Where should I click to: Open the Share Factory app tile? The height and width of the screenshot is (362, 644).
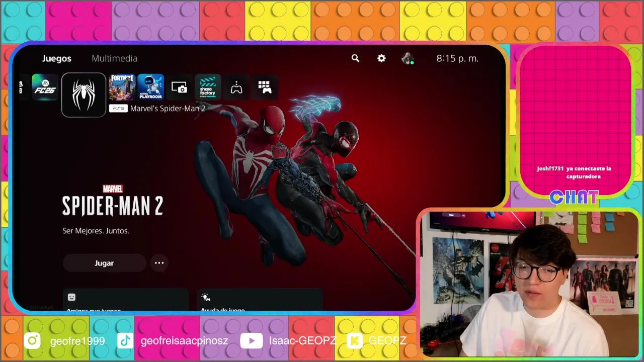(x=208, y=87)
